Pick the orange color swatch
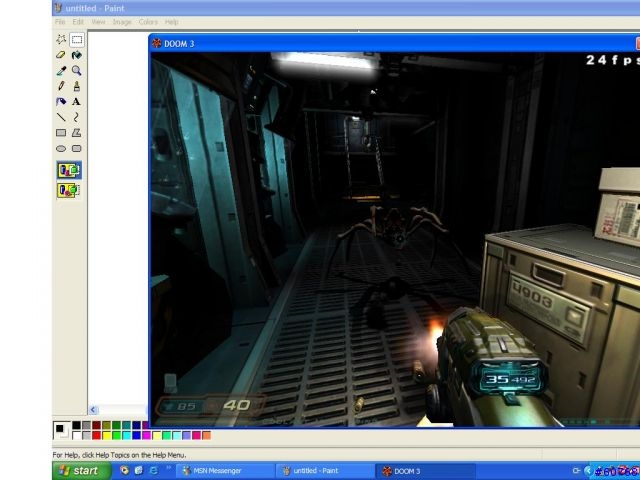The image size is (640, 480). (207, 435)
